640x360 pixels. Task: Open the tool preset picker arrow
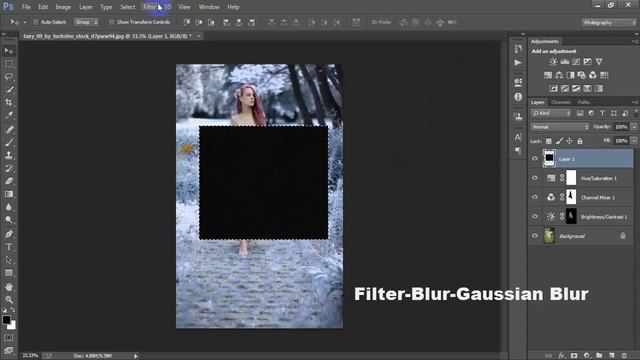pyautogui.click(x=24, y=22)
